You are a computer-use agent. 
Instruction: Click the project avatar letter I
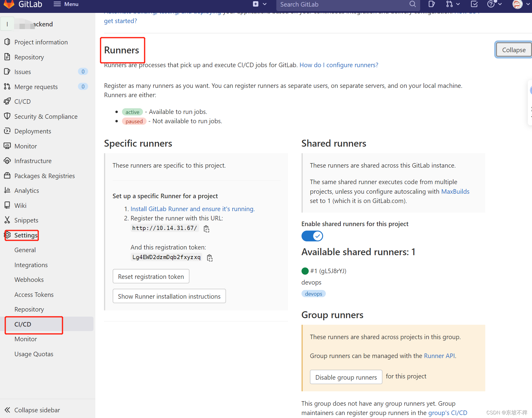(7, 24)
